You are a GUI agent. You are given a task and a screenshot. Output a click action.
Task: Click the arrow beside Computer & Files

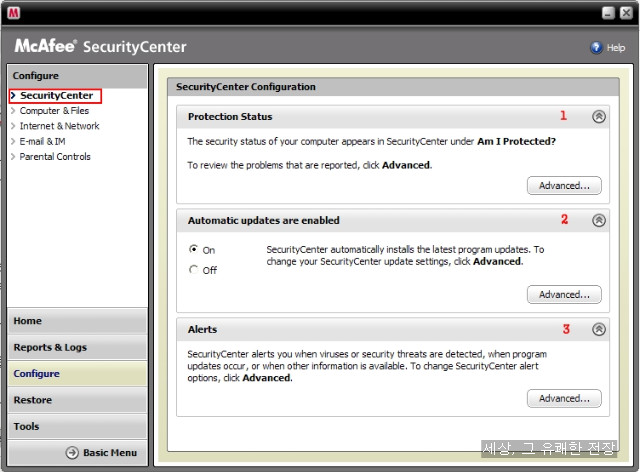pyautogui.click(x=13, y=111)
